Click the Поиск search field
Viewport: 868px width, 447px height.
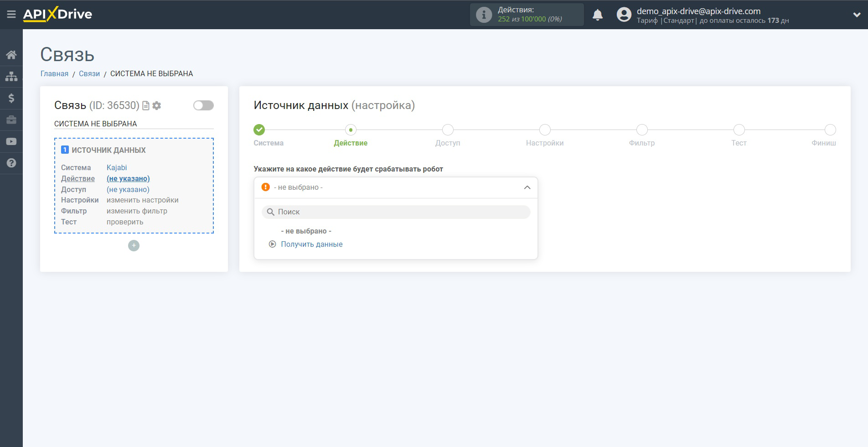tap(396, 212)
